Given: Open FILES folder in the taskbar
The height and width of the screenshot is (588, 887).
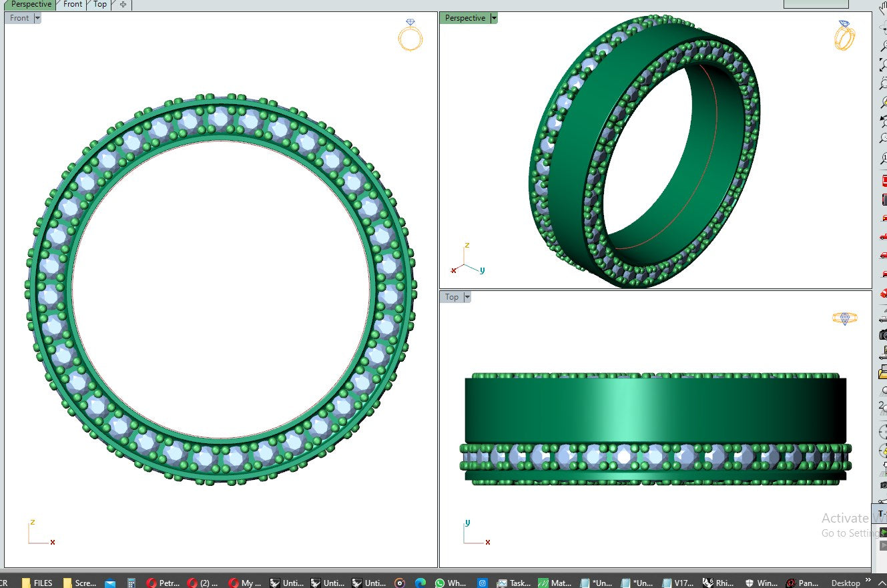Looking at the screenshot, I should [37, 583].
